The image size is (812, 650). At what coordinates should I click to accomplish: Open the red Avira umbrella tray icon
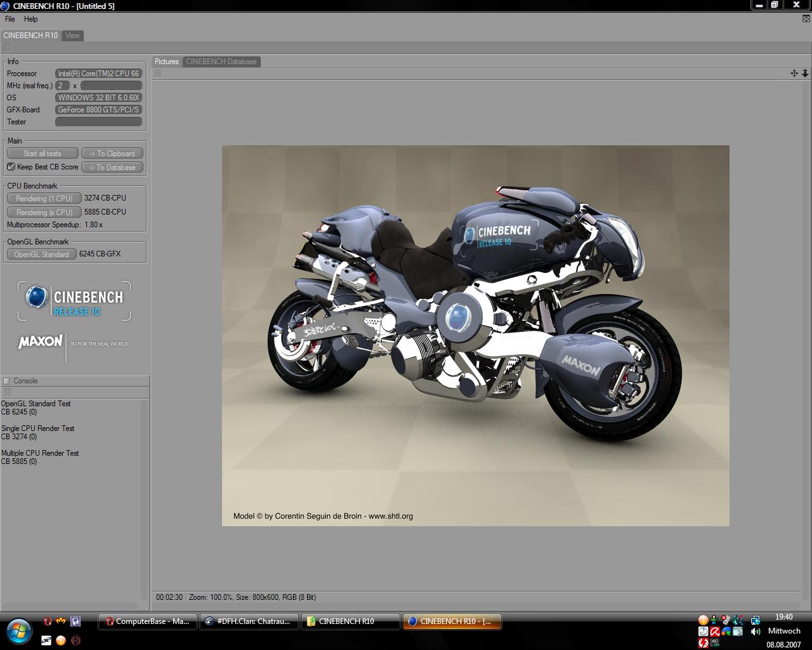(x=715, y=632)
